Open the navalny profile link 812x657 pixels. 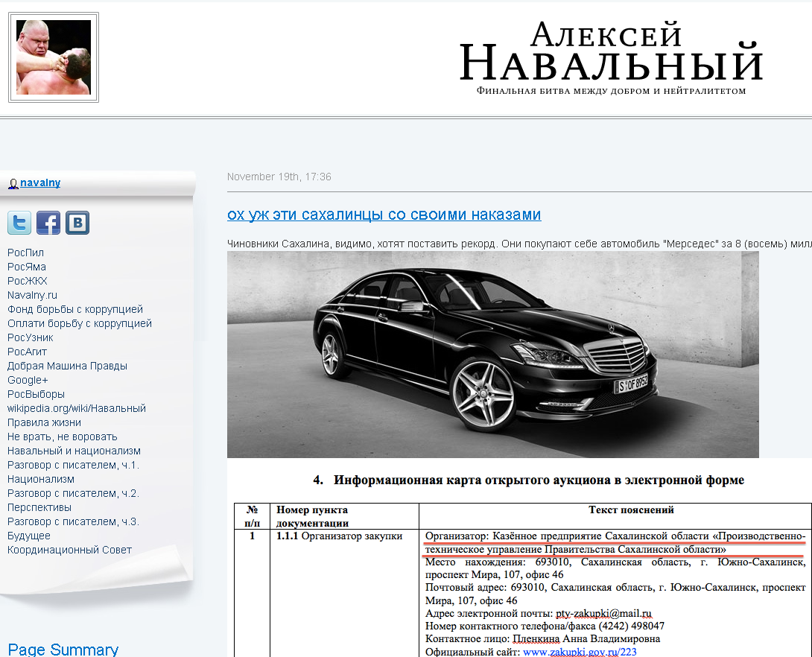40,182
